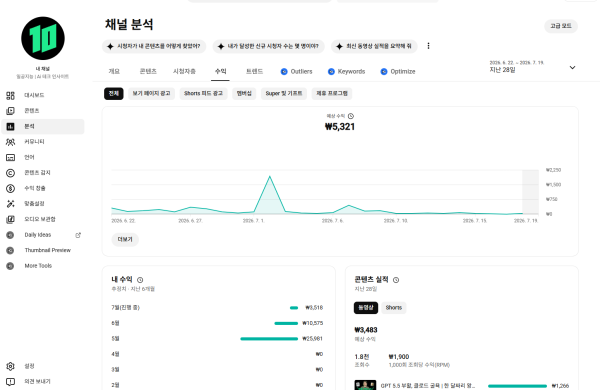
Task: Select the 맞춤설정 magic wand icon
Action: (x=10, y=204)
